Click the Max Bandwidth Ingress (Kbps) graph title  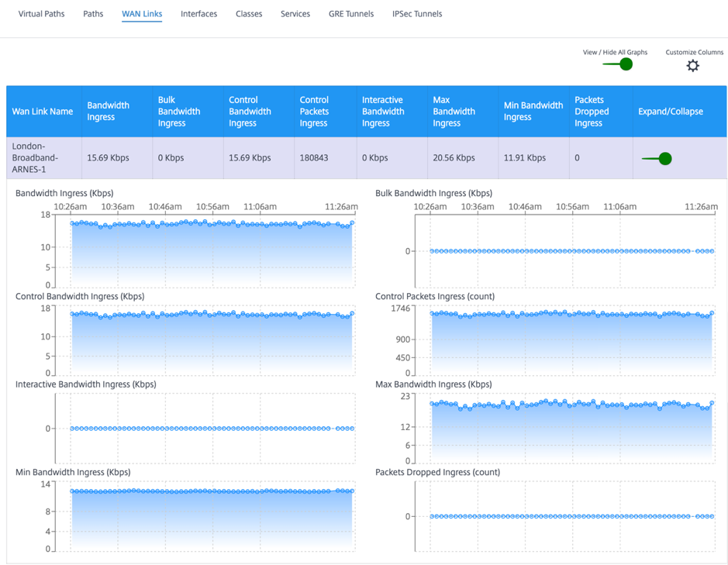pos(433,384)
